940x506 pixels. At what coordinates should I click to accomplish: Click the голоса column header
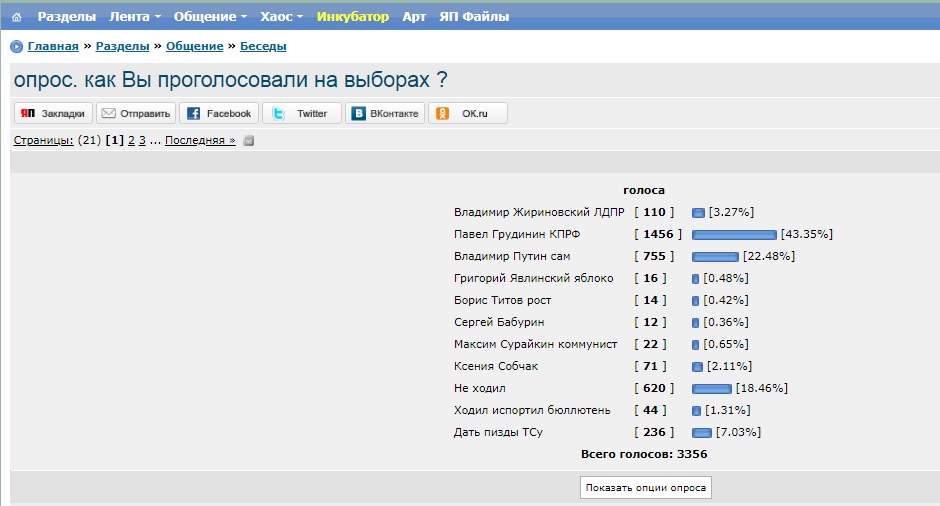[x=644, y=191]
